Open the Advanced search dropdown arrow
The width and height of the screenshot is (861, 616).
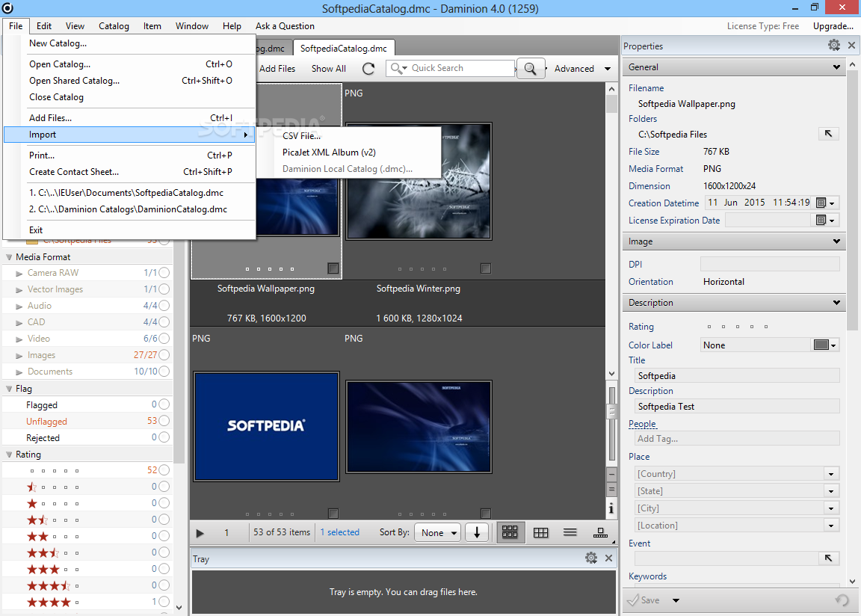(x=608, y=69)
